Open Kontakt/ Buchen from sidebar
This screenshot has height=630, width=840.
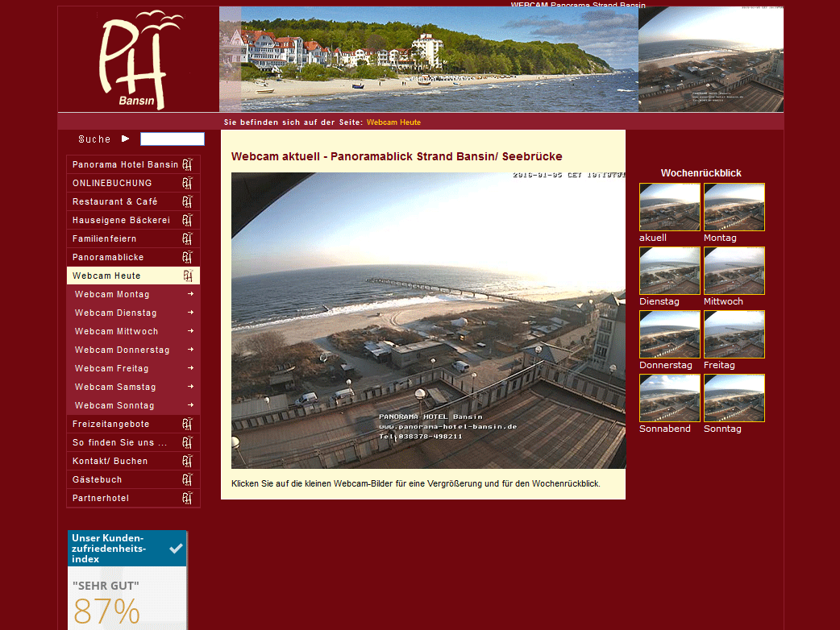[110, 461]
